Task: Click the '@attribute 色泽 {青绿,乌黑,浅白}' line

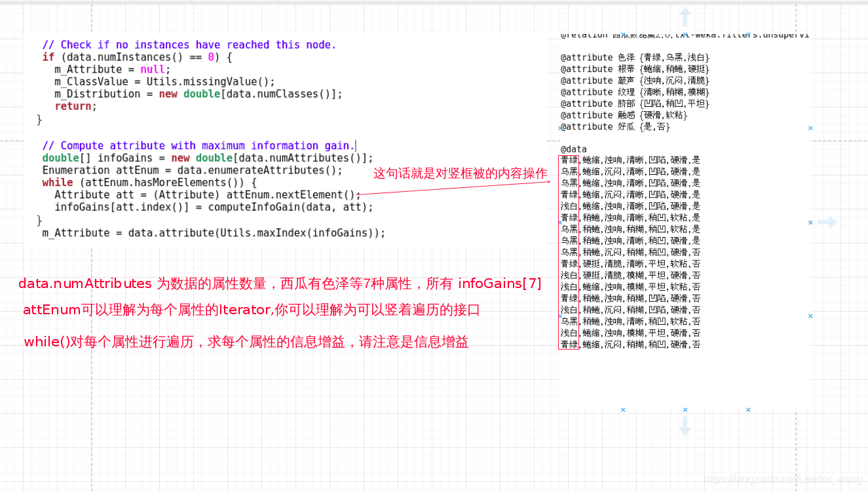Action: point(635,58)
